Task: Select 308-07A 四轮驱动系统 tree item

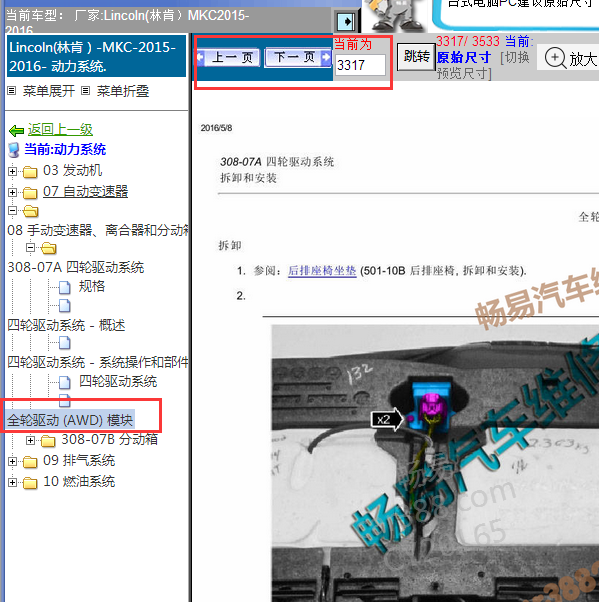Action: [x=76, y=267]
